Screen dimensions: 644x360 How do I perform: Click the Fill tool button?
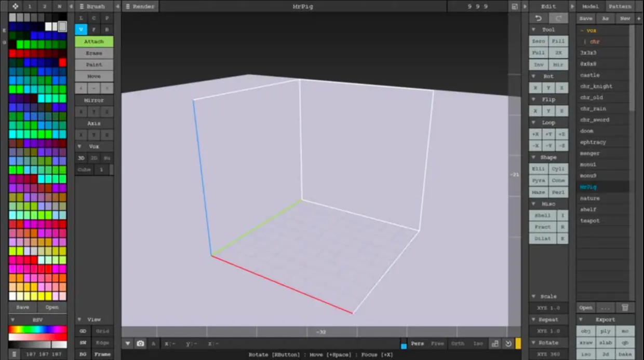(x=559, y=41)
